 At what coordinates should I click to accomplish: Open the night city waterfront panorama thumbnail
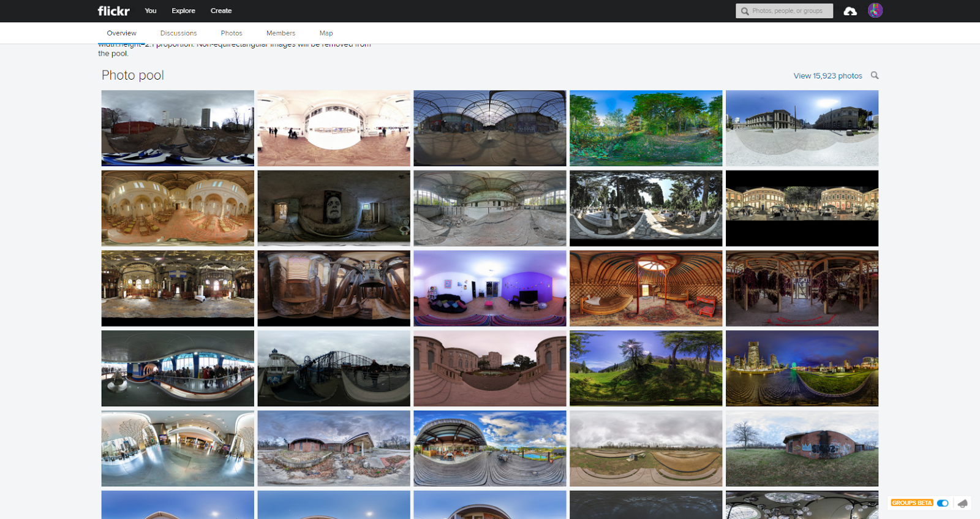[802, 368]
